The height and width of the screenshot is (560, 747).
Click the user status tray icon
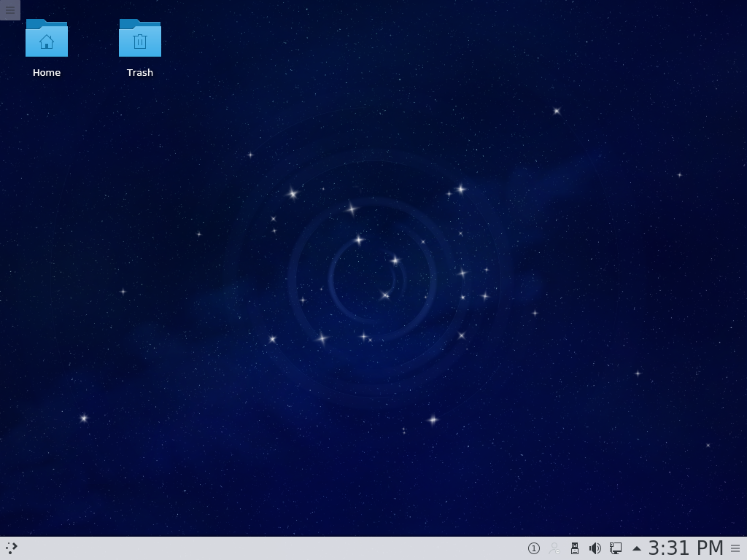pyautogui.click(x=554, y=548)
